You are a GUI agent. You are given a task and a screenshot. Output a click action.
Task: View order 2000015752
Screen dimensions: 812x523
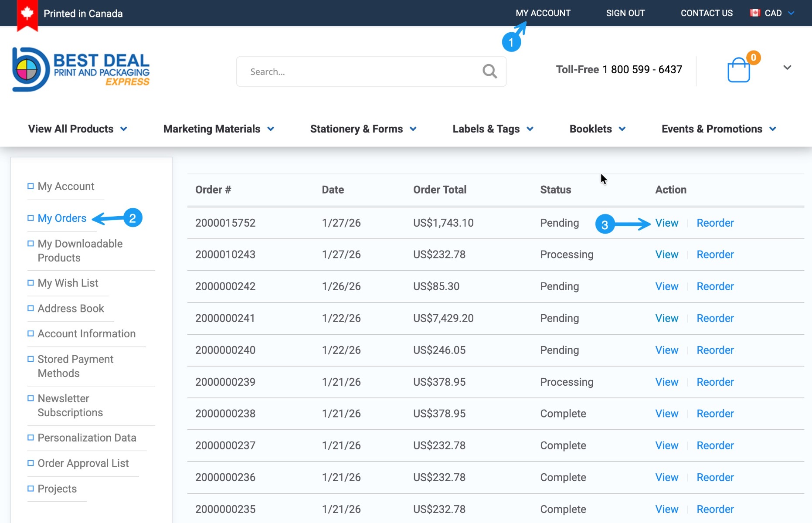666,223
